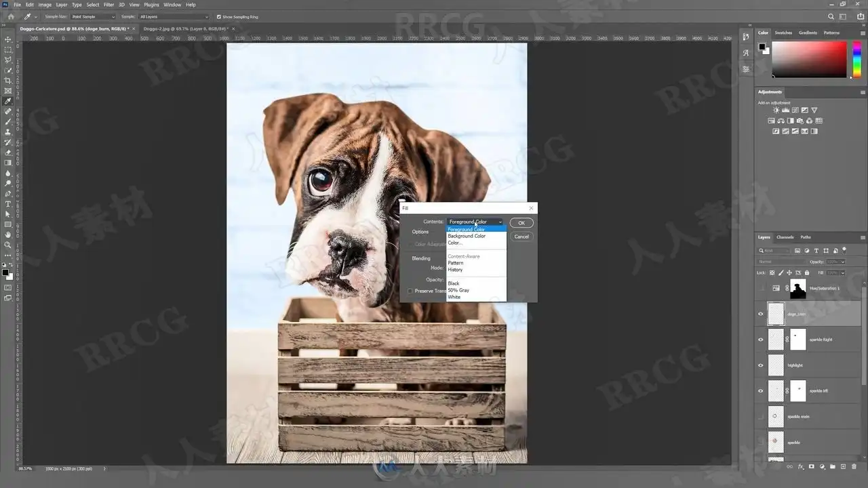Viewport: 868px width, 488px height.
Task: Show the sparkle main layer
Action: pyautogui.click(x=761, y=417)
